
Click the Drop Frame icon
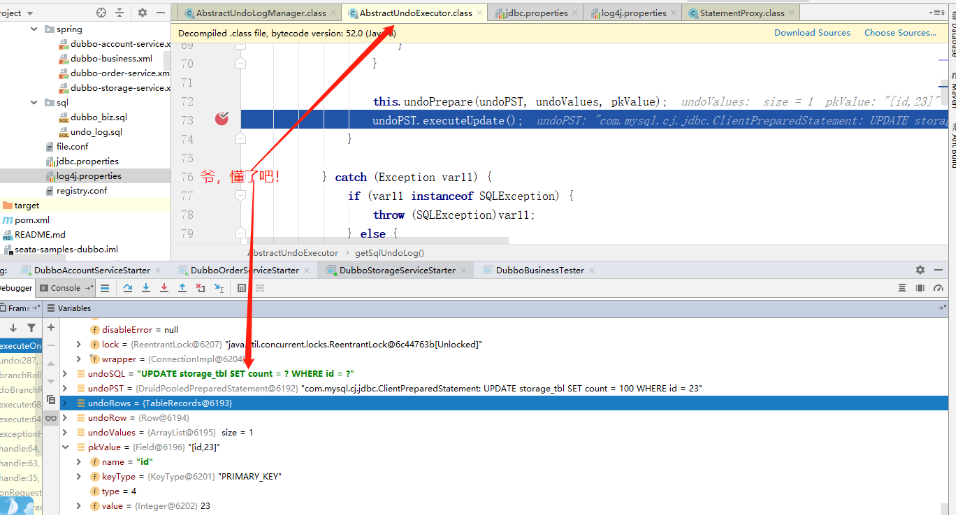201,288
